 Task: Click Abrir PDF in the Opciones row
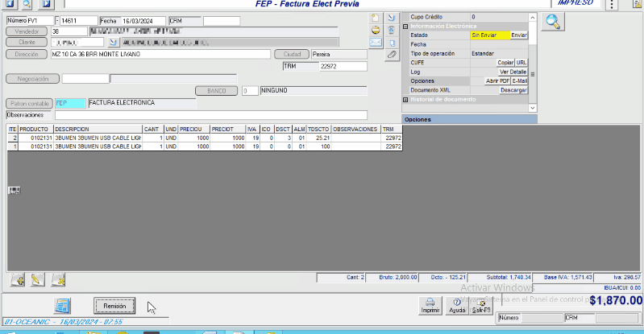497,81
